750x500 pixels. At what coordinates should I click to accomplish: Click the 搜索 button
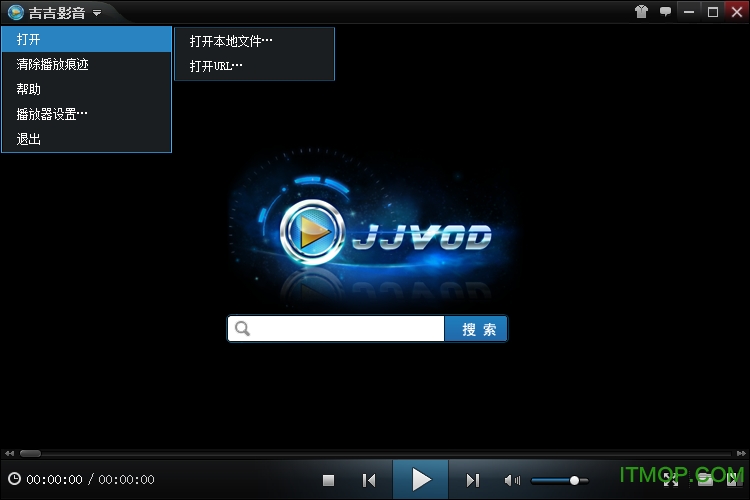pyautogui.click(x=477, y=329)
